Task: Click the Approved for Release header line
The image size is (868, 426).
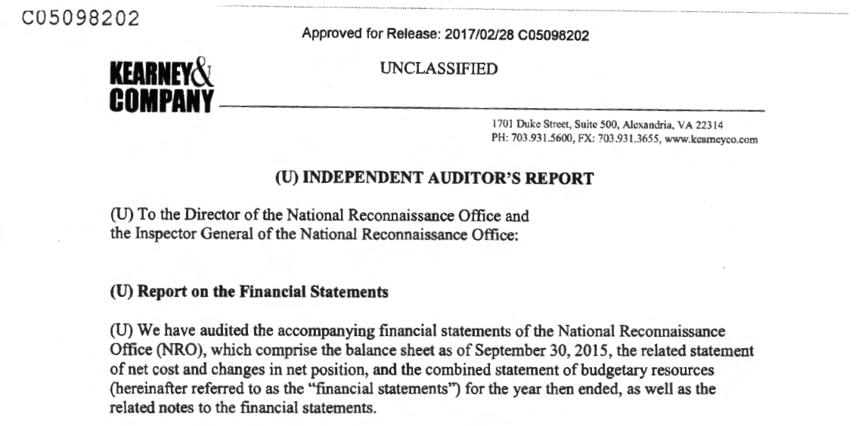Action: pos(445,35)
